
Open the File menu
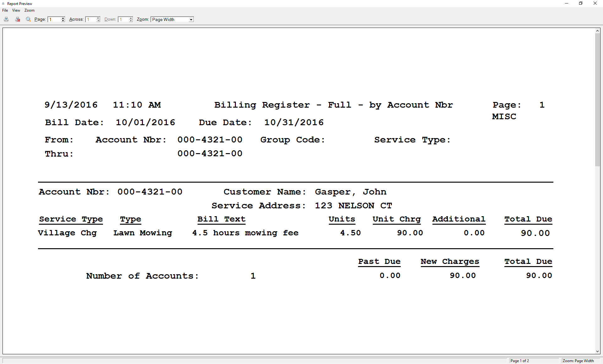click(x=5, y=10)
